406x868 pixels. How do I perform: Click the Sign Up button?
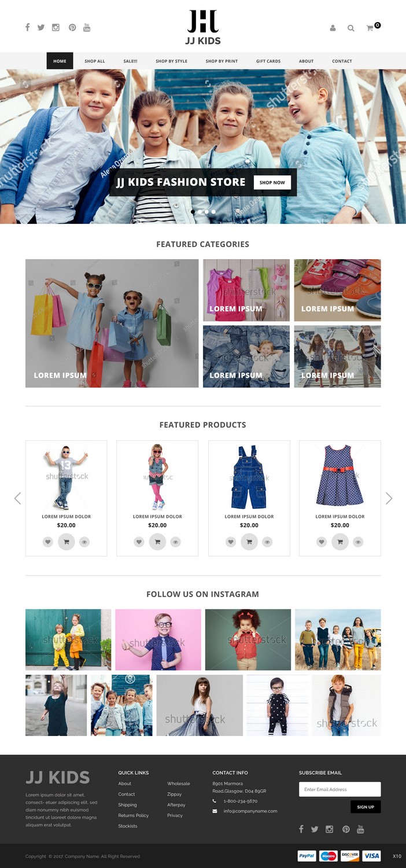366,807
